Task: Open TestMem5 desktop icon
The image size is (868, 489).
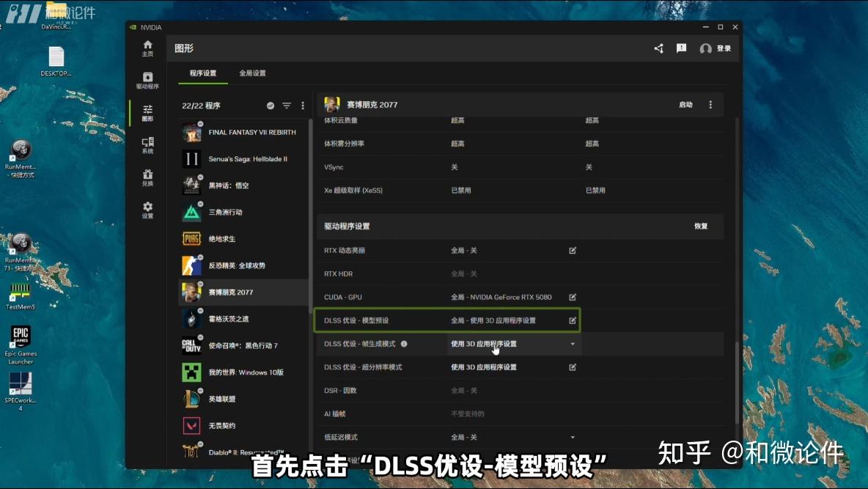Action: tap(21, 296)
